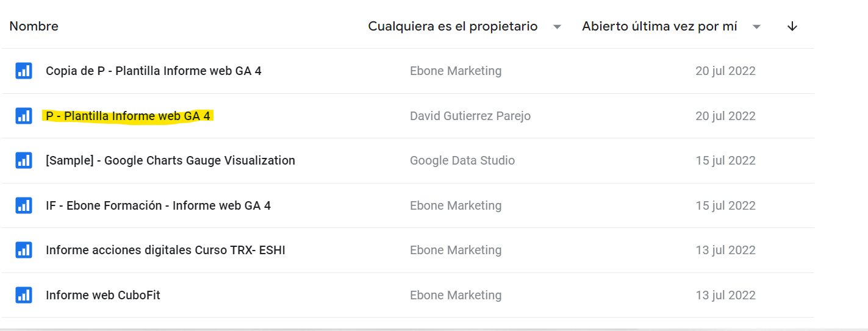
Task: Click report icon beside Informe web CuboFit
Action: coord(24,295)
